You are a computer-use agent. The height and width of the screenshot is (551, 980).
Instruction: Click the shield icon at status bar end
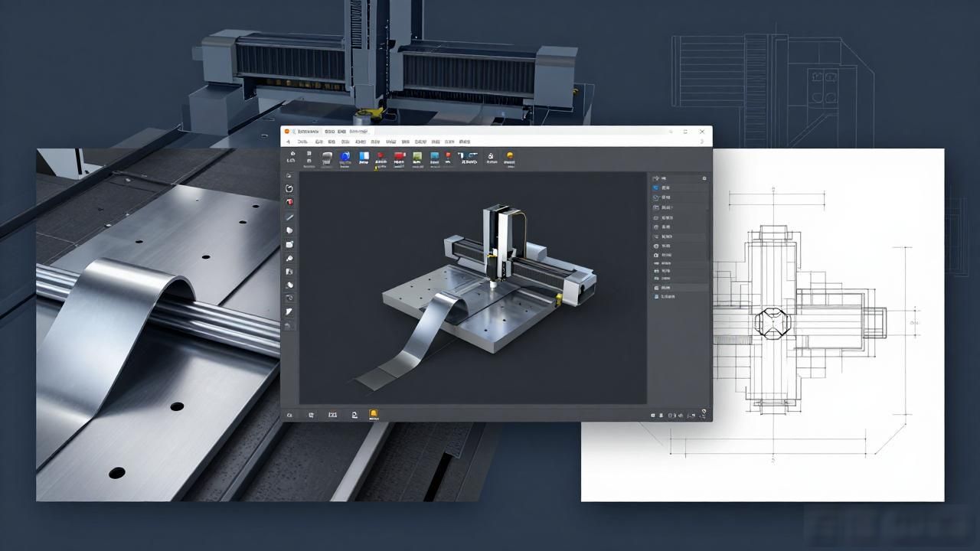pyautogui.click(x=704, y=412)
